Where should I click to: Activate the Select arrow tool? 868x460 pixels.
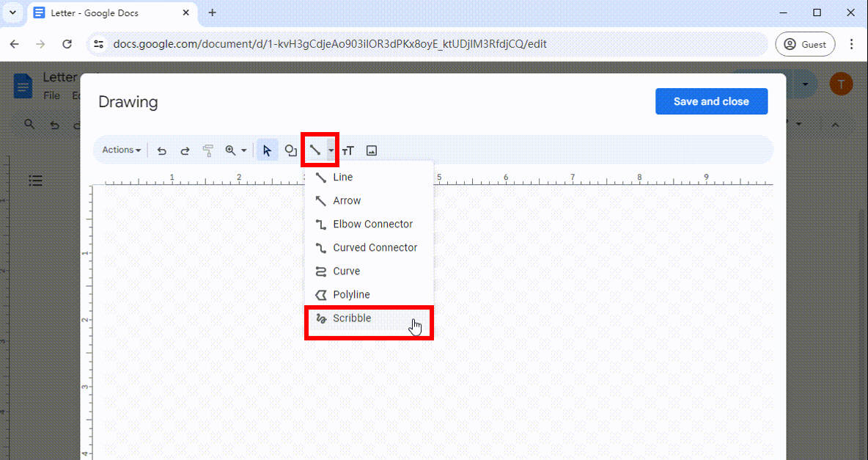click(267, 150)
